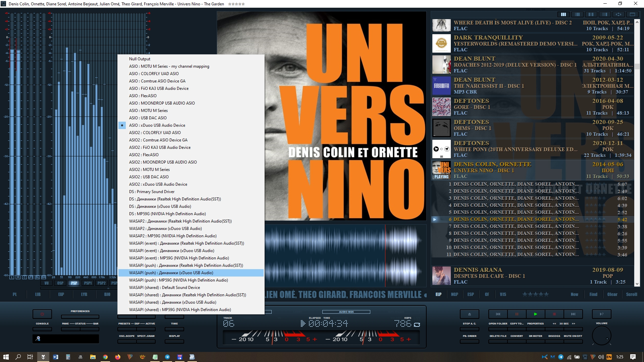The height and width of the screenshot is (362, 644).
Task: Switch to the LIB tab
Action: [x=38, y=294]
